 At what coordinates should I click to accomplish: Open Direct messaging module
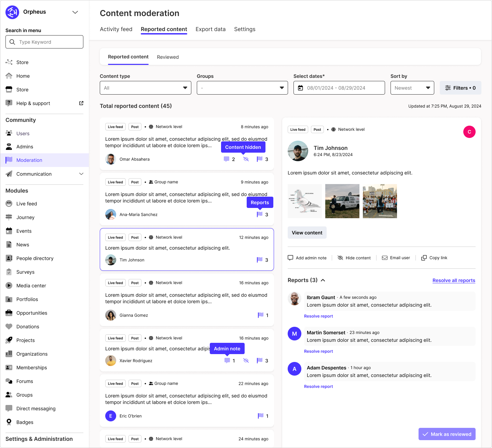pos(36,409)
